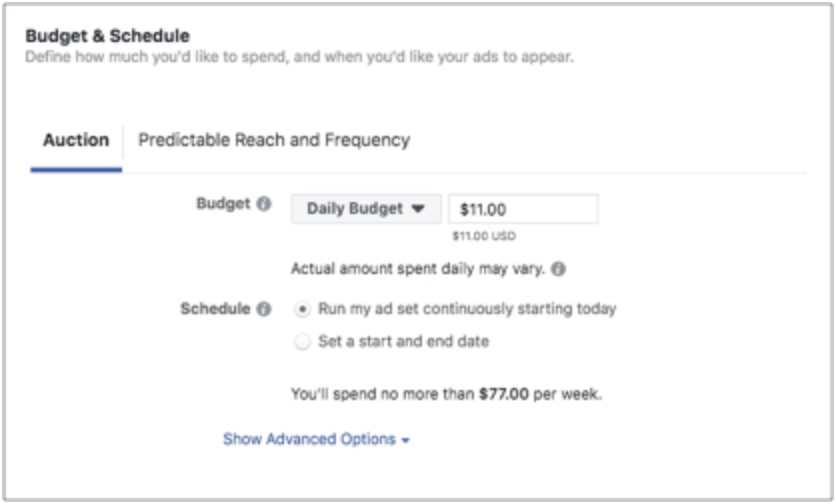
Task: Choose 'Set a start and end date' radio
Action: [302, 342]
